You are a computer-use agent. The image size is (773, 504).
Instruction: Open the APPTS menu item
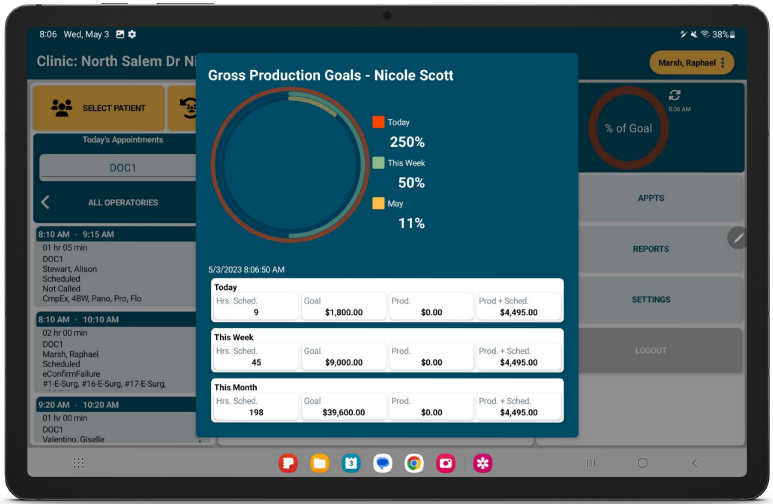pos(651,198)
